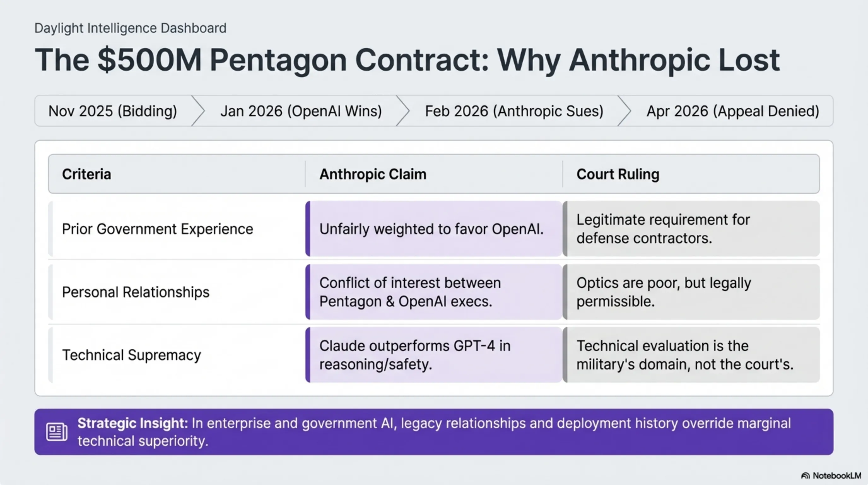Select the Technical Supremacy row label
This screenshot has height=485, width=868.
point(132,355)
